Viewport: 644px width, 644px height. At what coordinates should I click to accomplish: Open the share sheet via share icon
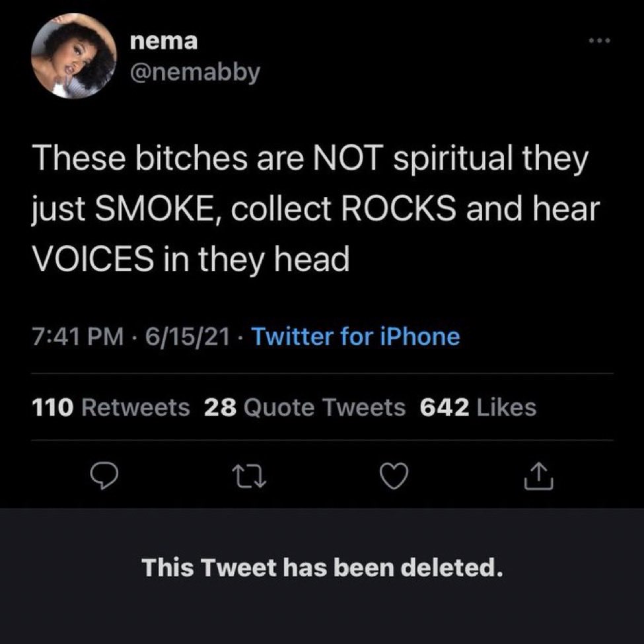[x=538, y=476]
